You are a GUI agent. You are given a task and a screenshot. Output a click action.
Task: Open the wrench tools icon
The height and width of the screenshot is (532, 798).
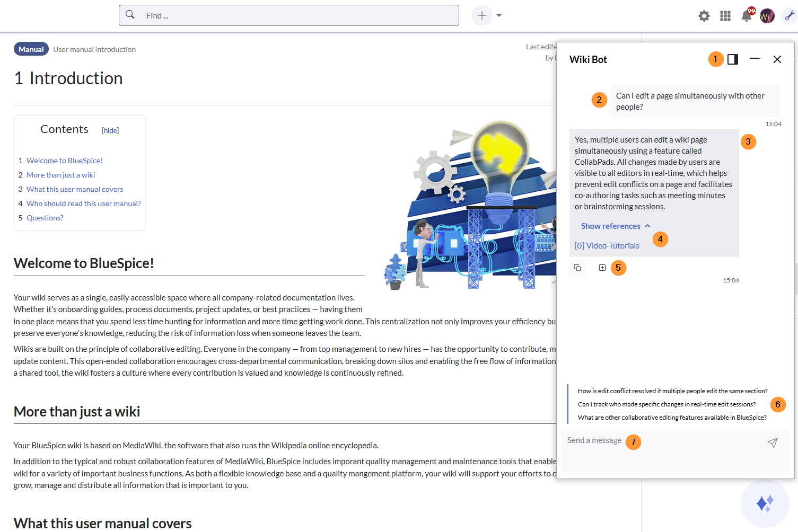tap(790, 16)
